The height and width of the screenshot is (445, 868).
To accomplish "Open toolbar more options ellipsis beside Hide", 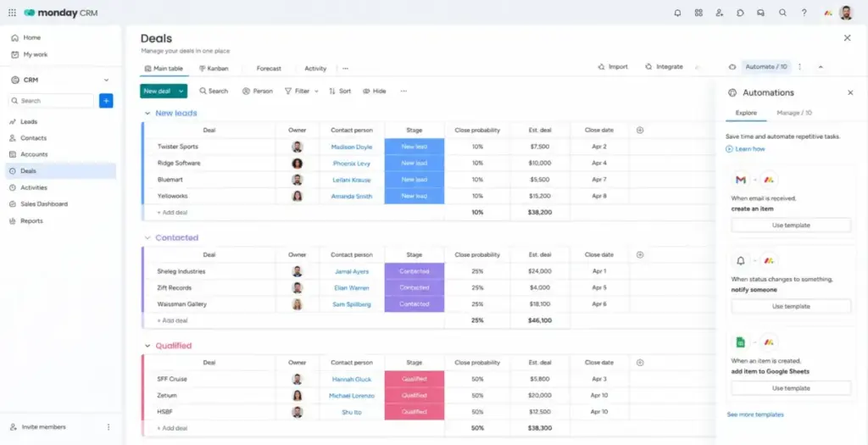I will click(403, 91).
